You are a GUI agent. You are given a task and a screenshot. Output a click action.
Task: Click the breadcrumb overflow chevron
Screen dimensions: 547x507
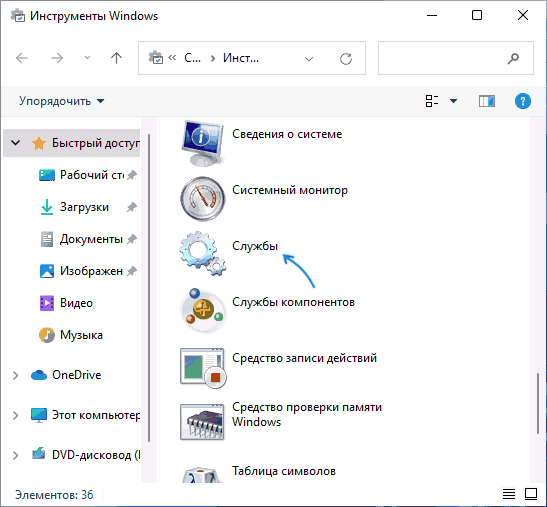[172, 58]
